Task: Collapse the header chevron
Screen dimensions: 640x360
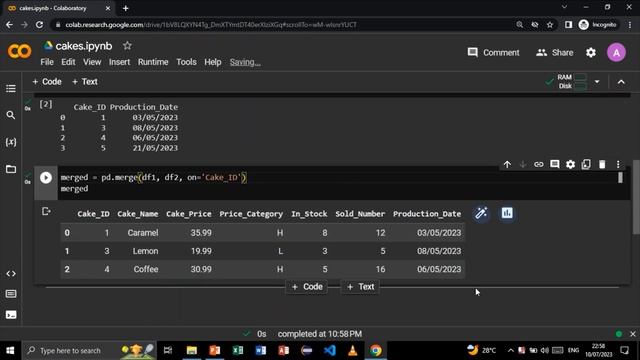Action: point(621,82)
